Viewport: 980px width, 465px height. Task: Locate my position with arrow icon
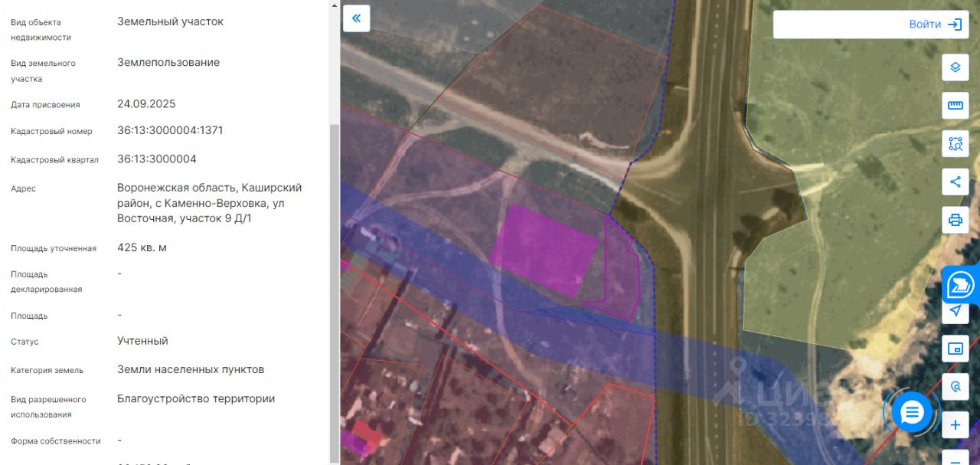click(955, 311)
